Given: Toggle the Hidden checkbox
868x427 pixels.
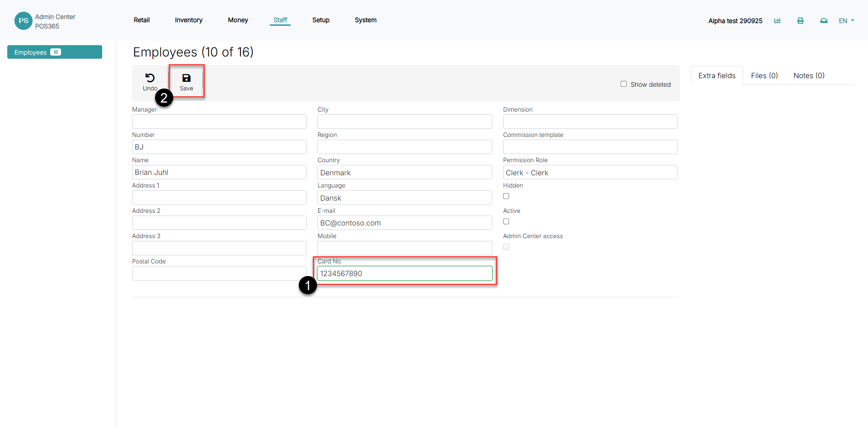Looking at the screenshot, I should pos(506,196).
